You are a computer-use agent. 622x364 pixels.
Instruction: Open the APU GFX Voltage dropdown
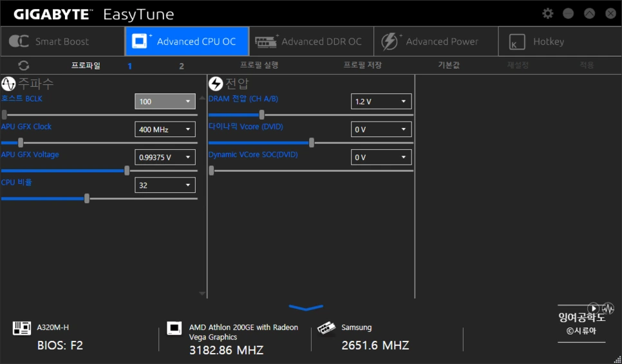tap(165, 158)
